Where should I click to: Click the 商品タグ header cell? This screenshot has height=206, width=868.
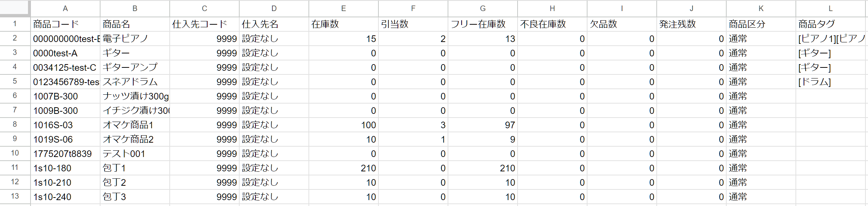(830, 24)
